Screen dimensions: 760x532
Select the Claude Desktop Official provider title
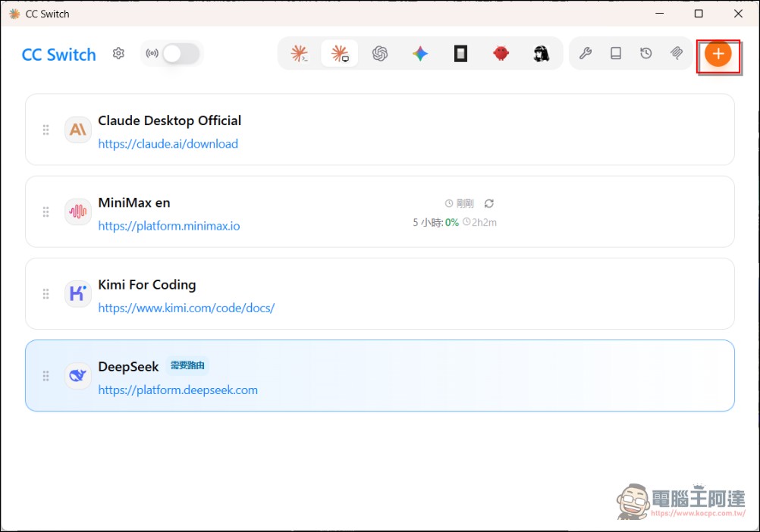[x=169, y=120]
